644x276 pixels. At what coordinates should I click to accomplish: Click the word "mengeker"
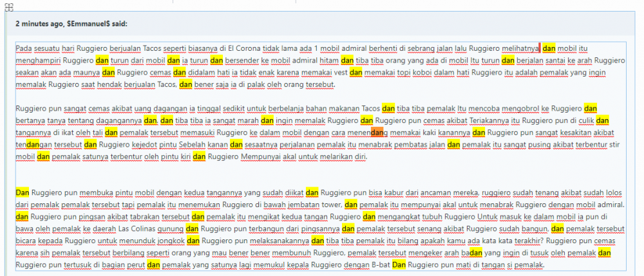pyautogui.click(x=425, y=252)
